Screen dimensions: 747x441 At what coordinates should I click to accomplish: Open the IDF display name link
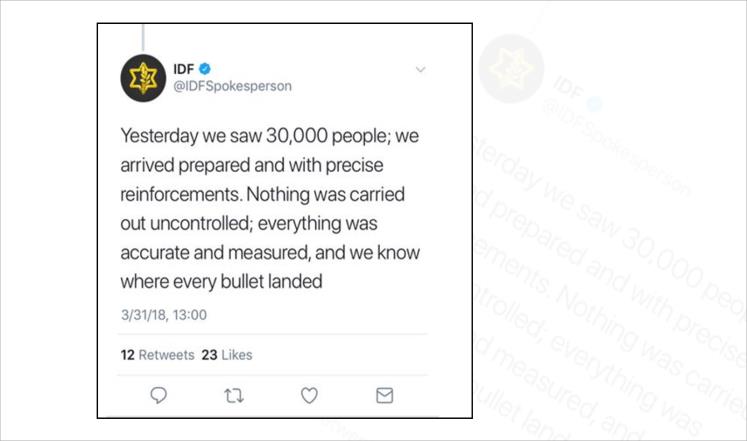pos(184,69)
